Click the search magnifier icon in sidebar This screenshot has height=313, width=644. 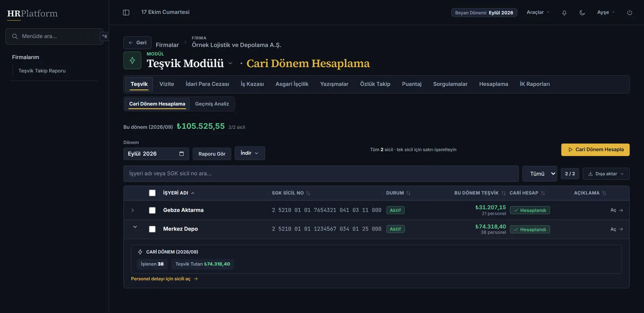pyautogui.click(x=15, y=36)
